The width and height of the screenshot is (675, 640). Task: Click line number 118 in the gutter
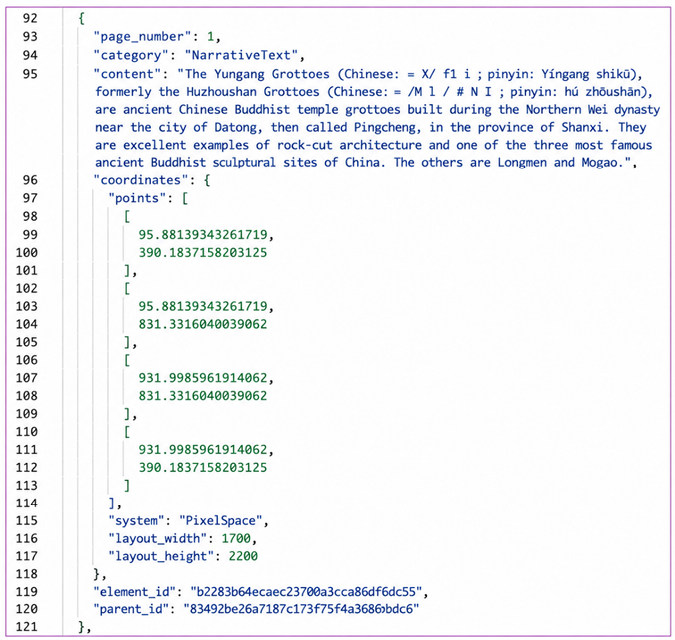(x=27, y=574)
